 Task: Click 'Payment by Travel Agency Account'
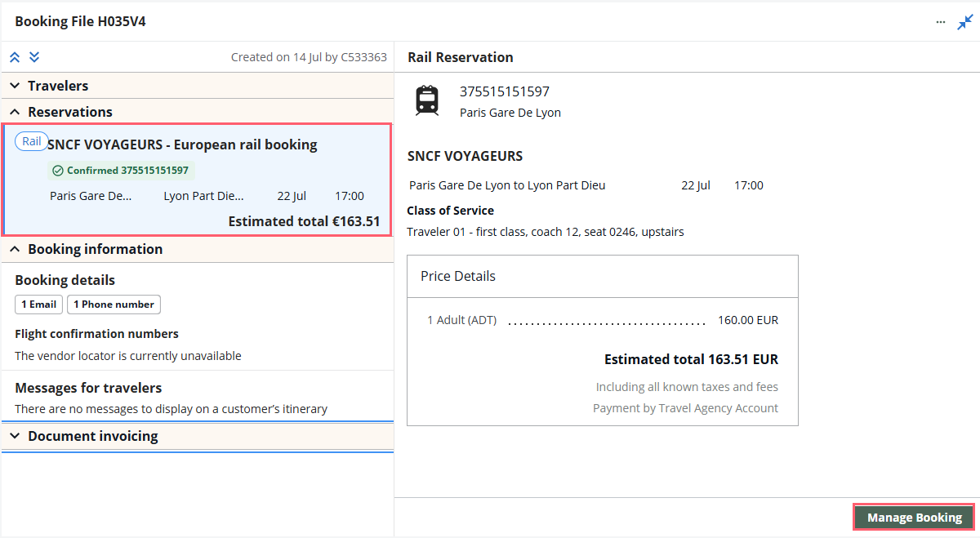point(686,408)
